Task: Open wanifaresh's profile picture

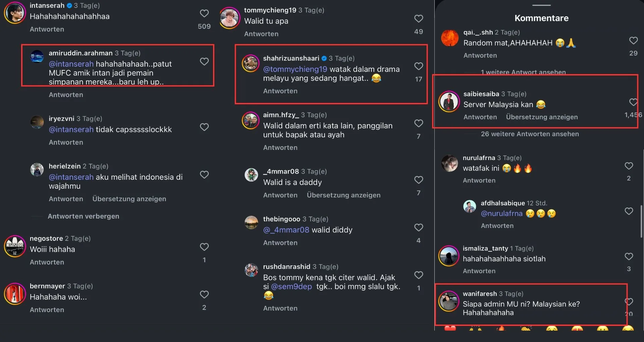Action: tap(449, 301)
